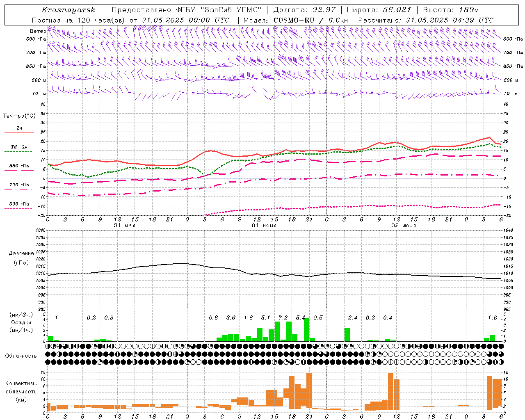
Task: Click the 0.3 precipitation total value
Action: tap(109, 318)
